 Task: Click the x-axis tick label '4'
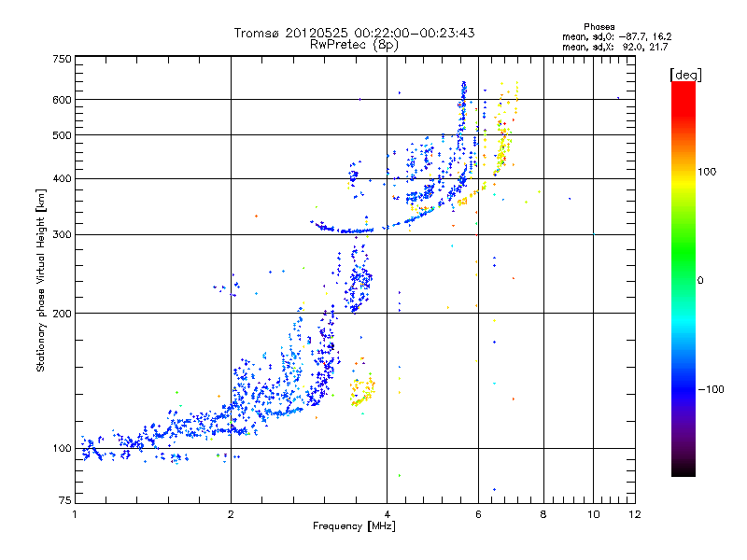(387, 514)
